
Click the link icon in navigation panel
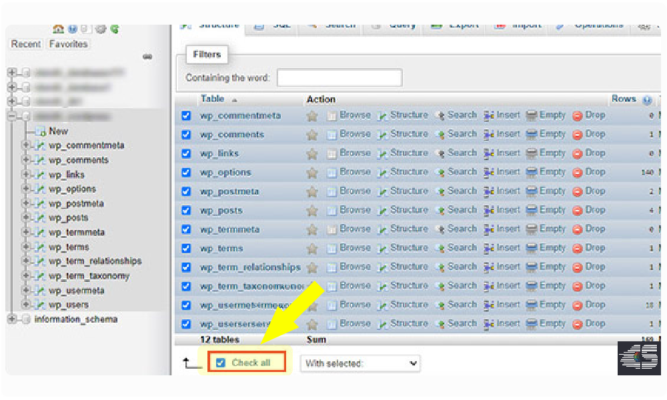[x=148, y=58]
